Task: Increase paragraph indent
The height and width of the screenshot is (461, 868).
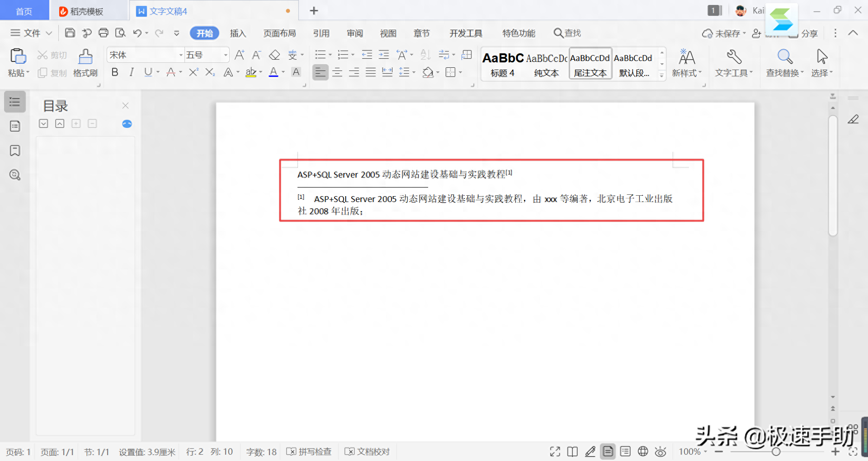Action: click(x=384, y=55)
